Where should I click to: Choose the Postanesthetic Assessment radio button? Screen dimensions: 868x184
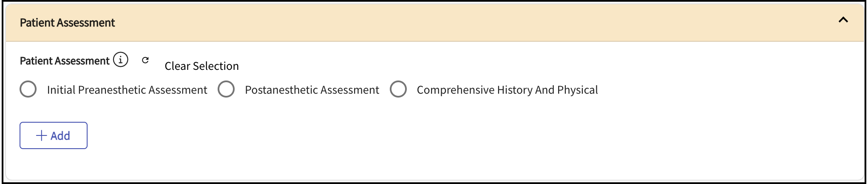(x=226, y=89)
